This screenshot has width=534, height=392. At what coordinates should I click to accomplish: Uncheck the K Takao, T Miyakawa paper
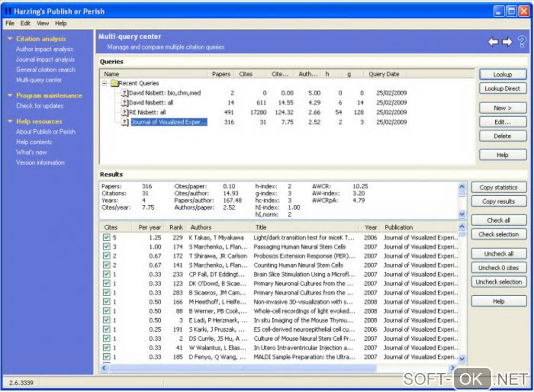pyautogui.click(x=107, y=238)
